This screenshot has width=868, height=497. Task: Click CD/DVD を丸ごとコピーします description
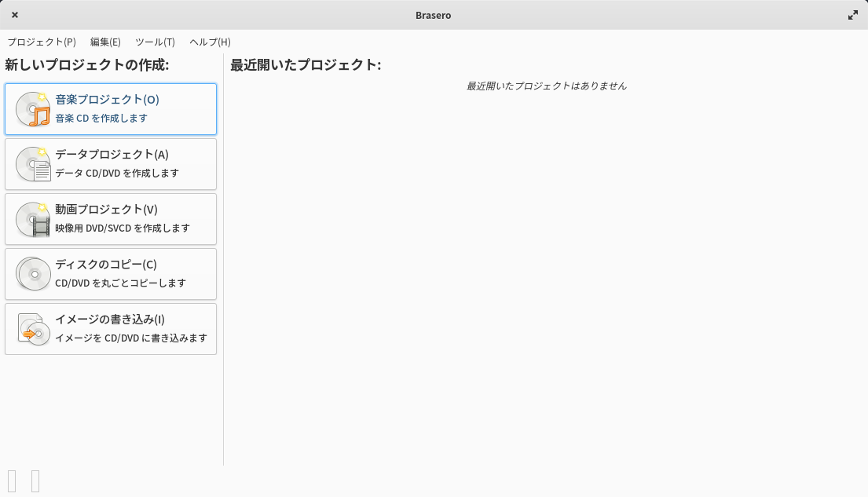point(120,283)
